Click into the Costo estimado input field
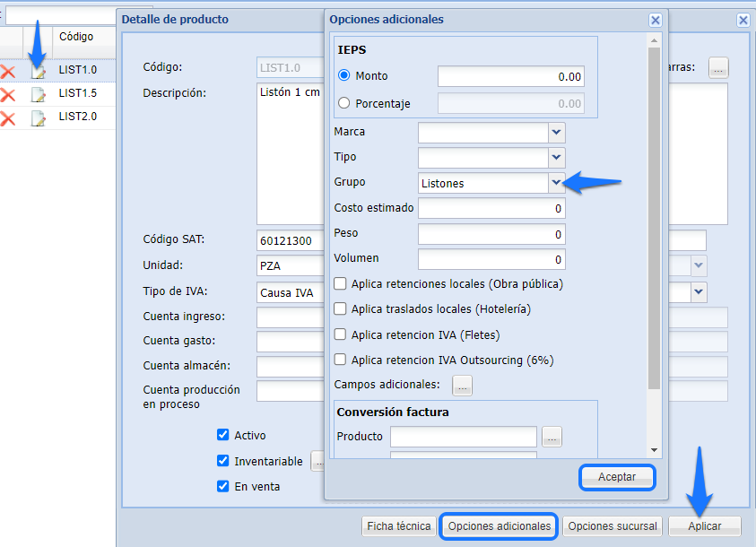The image size is (756, 547). click(x=491, y=209)
